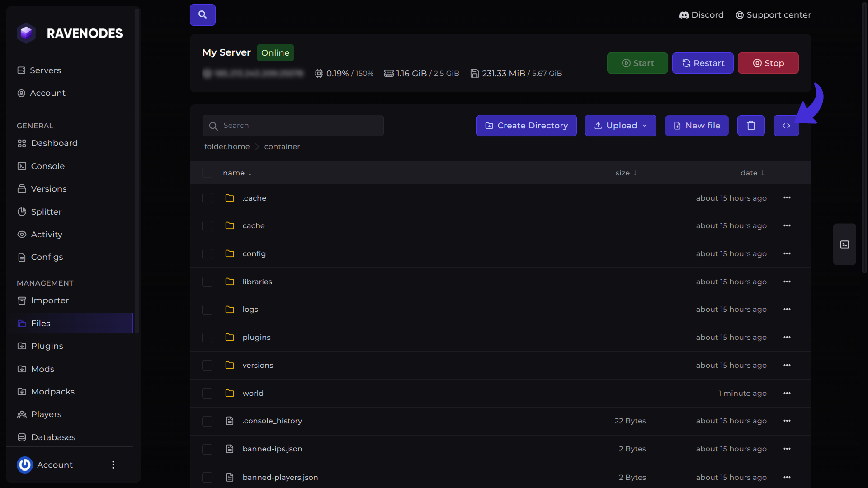Expand the Upload dropdown

tap(620, 126)
